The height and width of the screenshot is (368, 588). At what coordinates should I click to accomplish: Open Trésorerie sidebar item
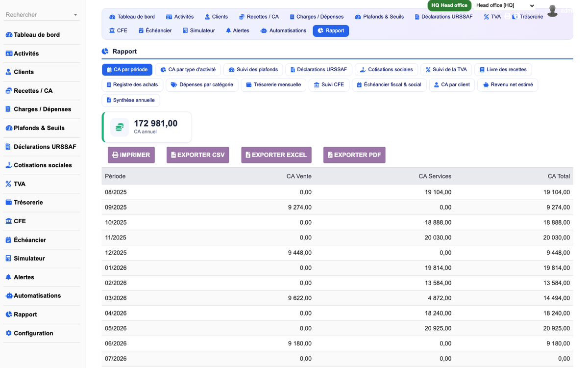coord(24,203)
